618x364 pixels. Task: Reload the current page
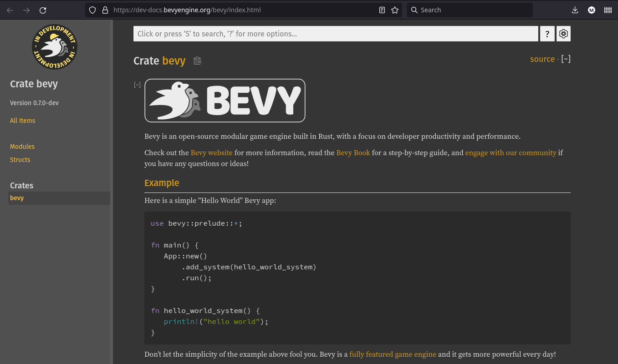point(42,10)
